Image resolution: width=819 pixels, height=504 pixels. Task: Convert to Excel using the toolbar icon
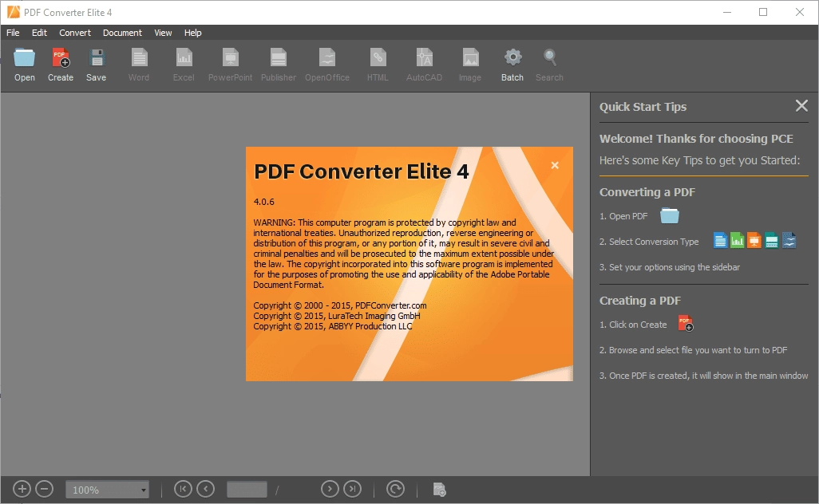click(x=184, y=57)
